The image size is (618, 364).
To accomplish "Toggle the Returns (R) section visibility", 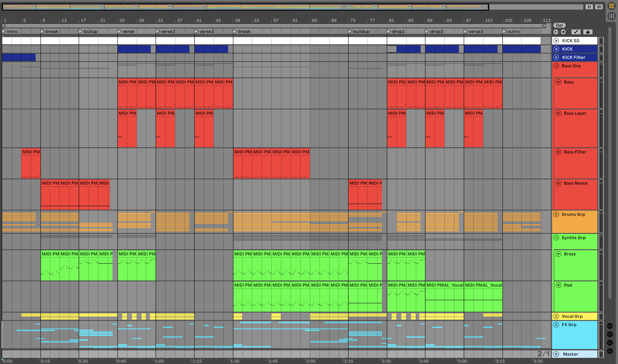I will (x=610, y=334).
